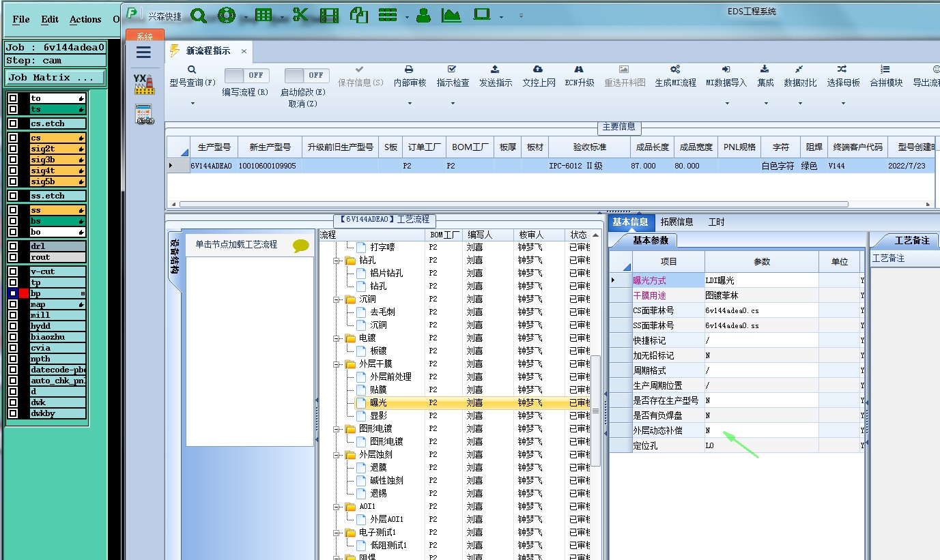The image size is (940, 560).
Task: Select the 系统 ribbon tab
Action: 145,36
